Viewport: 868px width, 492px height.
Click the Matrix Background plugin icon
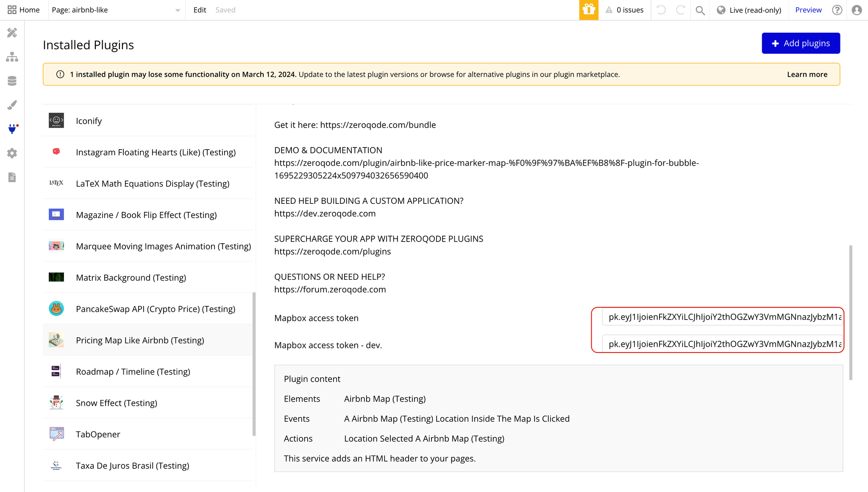point(56,277)
